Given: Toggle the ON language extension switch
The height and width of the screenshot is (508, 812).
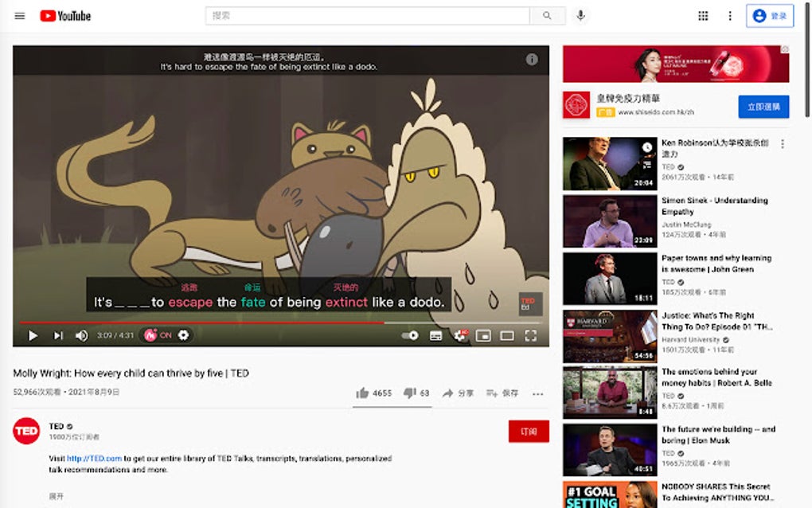Looking at the screenshot, I should coord(158,335).
